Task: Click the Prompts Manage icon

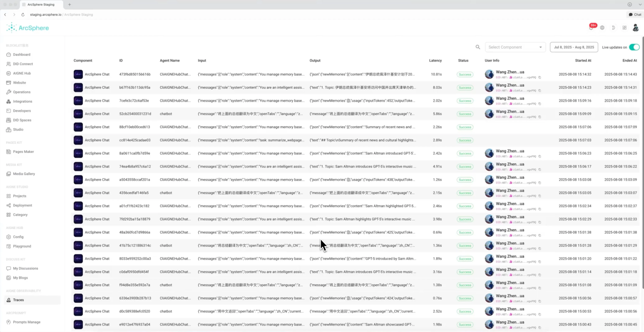Action: coord(9,322)
